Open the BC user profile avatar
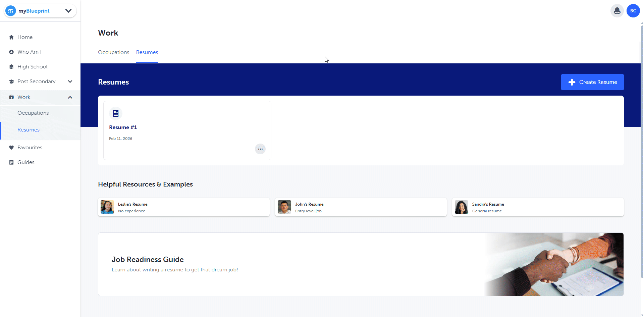Viewport: 644px width, 317px height. pos(633,11)
